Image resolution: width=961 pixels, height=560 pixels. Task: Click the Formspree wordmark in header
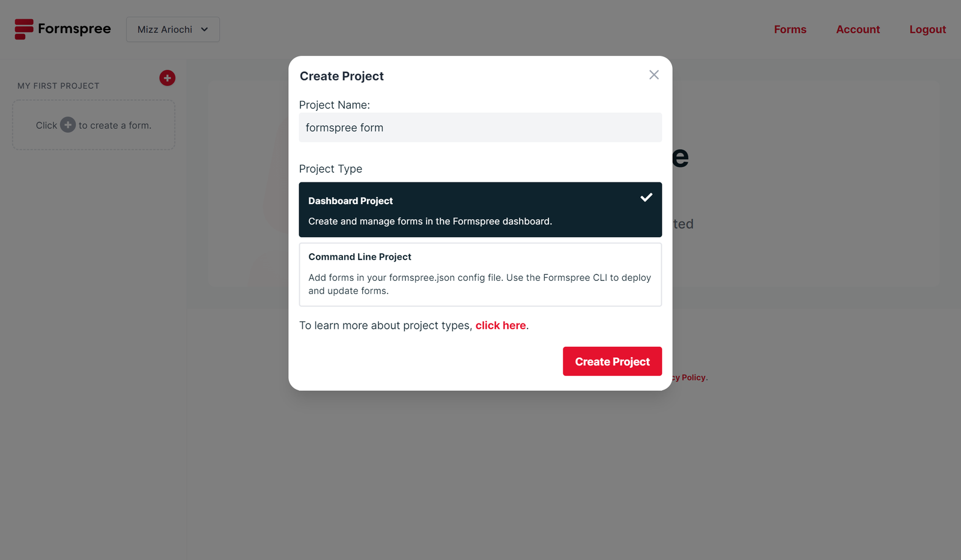[74, 29]
